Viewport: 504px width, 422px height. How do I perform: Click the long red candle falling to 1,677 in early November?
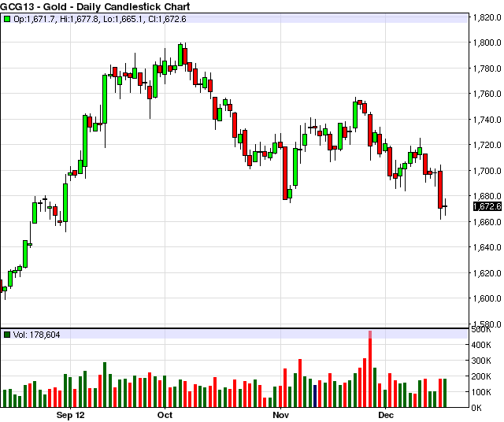point(285,173)
